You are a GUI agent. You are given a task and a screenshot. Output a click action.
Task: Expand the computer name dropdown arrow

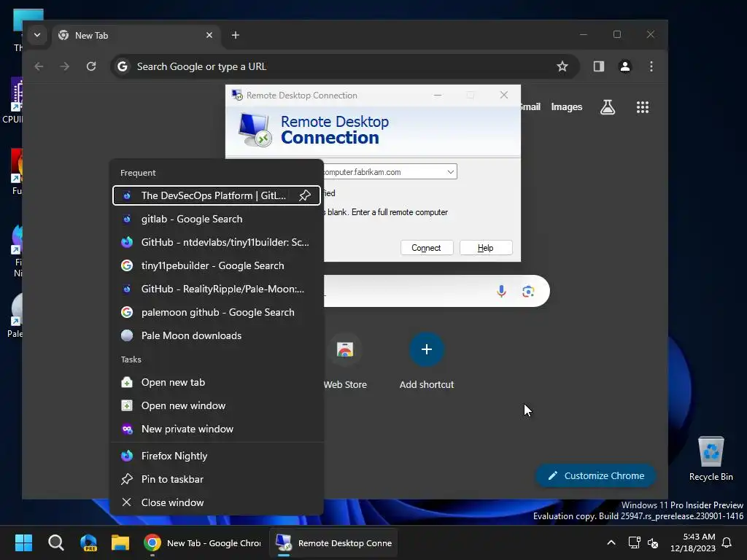(x=450, y=172)
